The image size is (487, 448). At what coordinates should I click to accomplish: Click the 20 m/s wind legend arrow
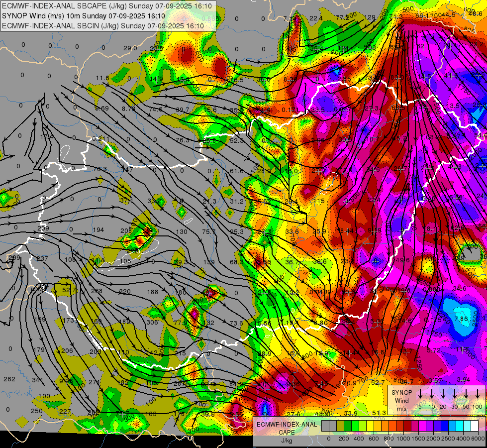[x=443, y=394]
